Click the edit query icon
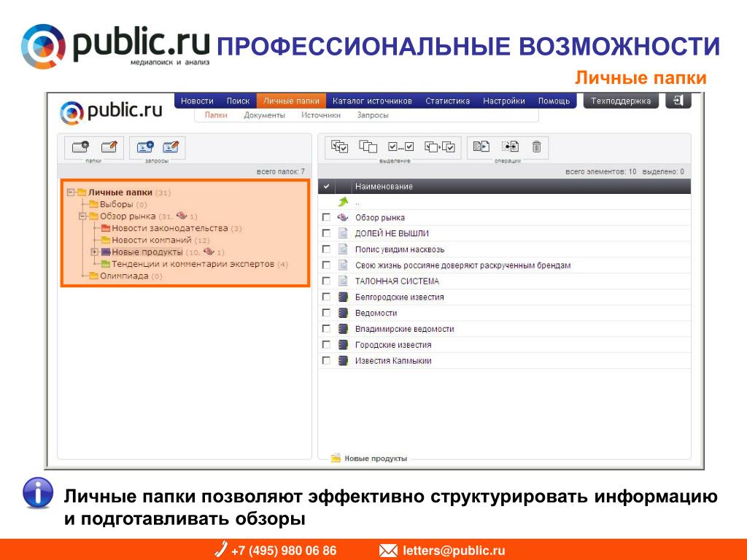This screenshot has height=560, width=747. (x=171, y=147)
